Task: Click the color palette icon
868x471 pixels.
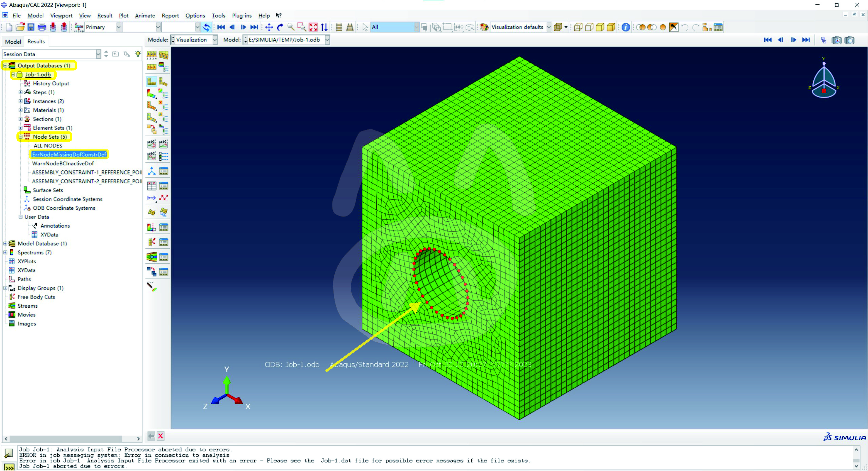Action: (x=484, y=27)
